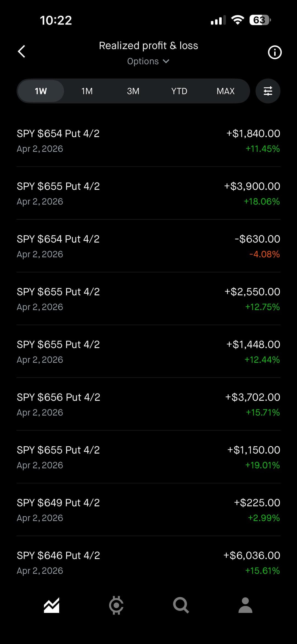Open SPY $655 Put with +$3,900.00 gain
Screen dimensions: 297x644
[x=148, y=193]
